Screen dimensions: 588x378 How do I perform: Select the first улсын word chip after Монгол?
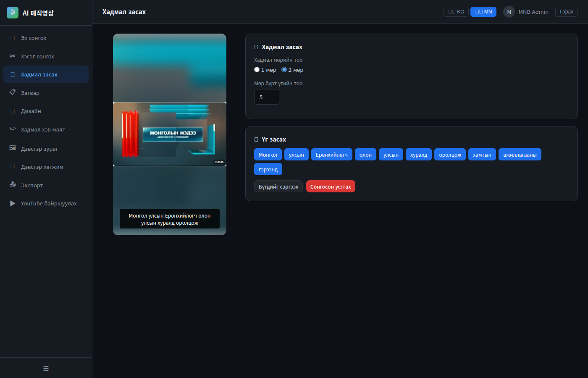tap(297, 155)
